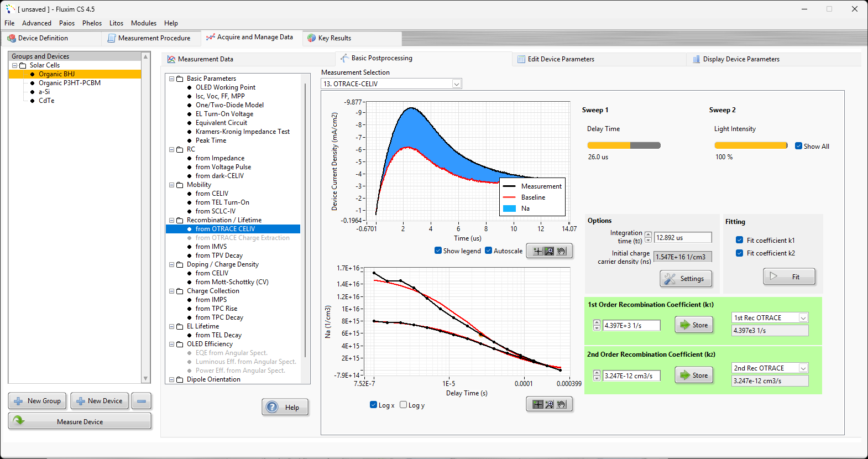Disable the Log x checkbox

pos(373,405)
